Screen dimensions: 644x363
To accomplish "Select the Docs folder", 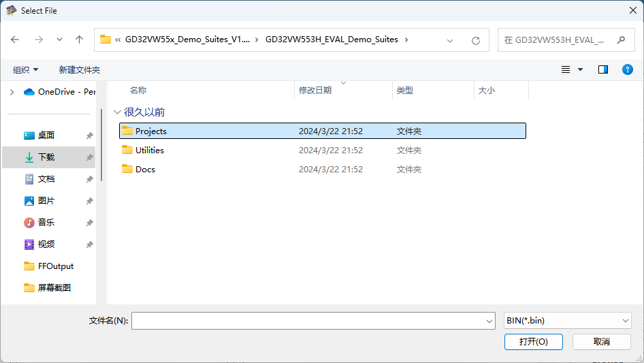I will coord(145,169).
